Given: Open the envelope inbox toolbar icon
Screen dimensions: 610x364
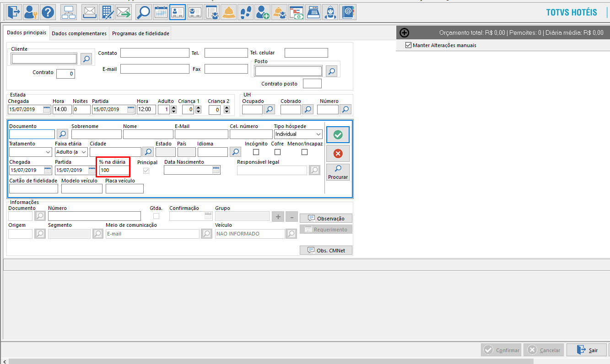Looking at the screenshot, I should click(90, 12).
